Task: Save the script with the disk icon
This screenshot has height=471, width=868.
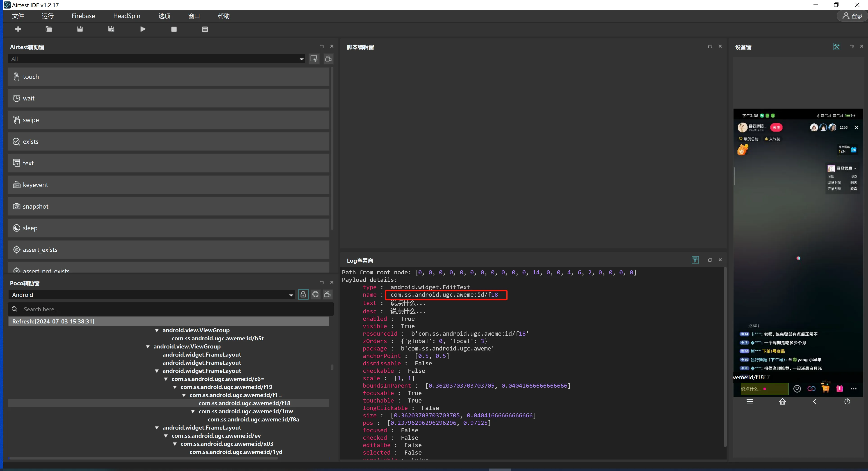Action: point(80,29)
